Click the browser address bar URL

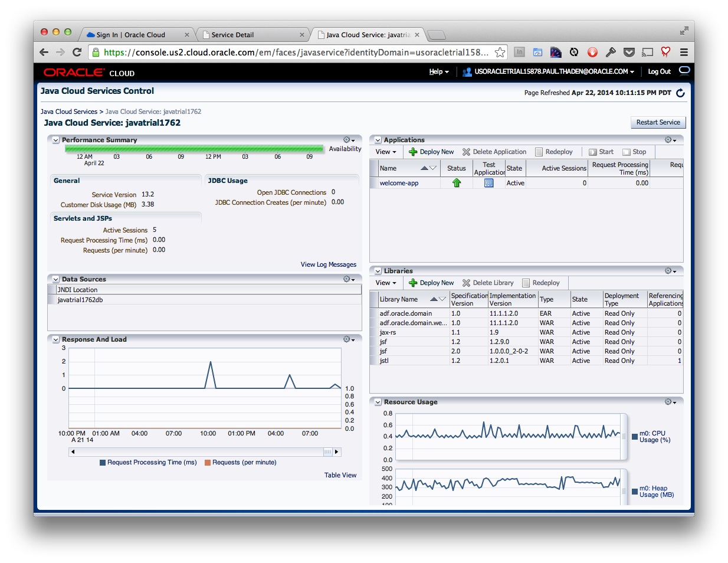pos(296,53)
